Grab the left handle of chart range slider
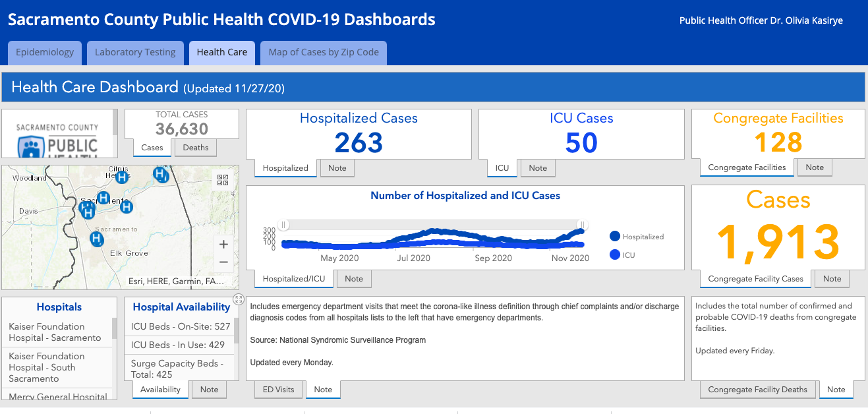This screenshot has width=868, height=414. 283,225
